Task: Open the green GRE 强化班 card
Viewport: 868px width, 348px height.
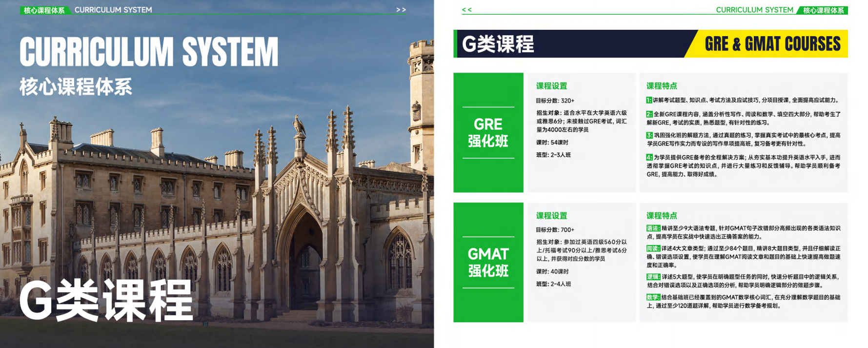Action: pos(488,133)
